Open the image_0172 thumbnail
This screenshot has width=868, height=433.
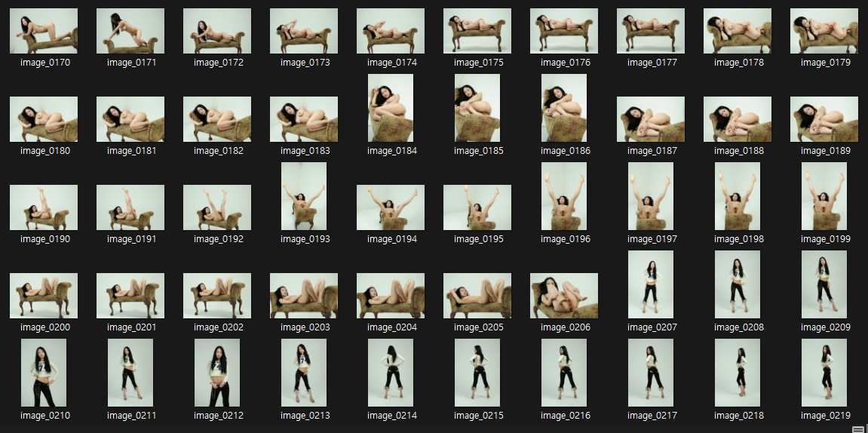[x=217, y=31]
